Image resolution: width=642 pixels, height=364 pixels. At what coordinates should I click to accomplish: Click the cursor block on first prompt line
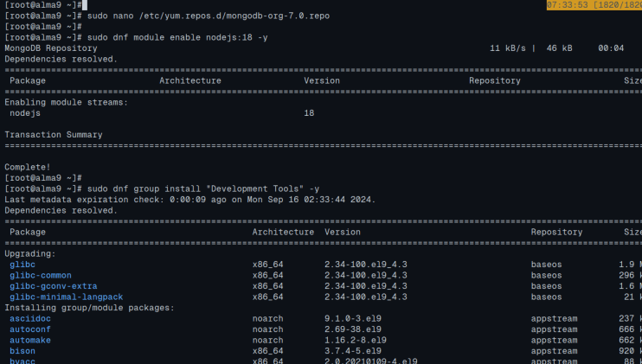[x=83, y=5]
